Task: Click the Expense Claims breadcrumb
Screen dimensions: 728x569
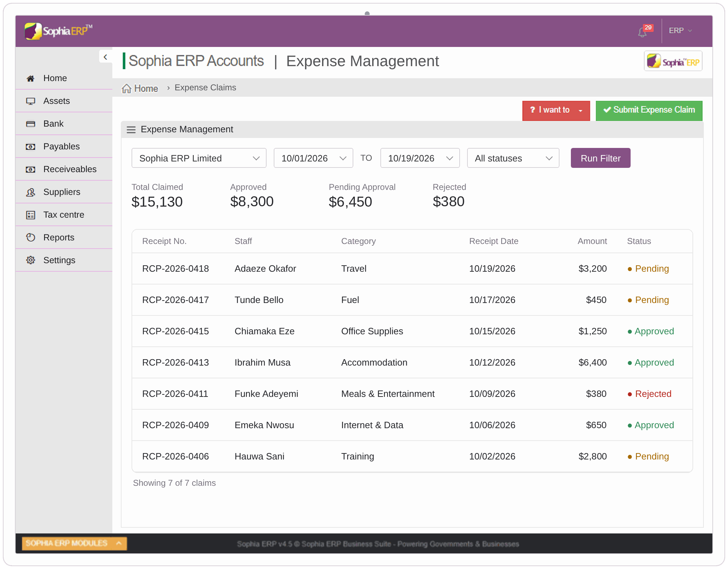Action: [205, 87]
